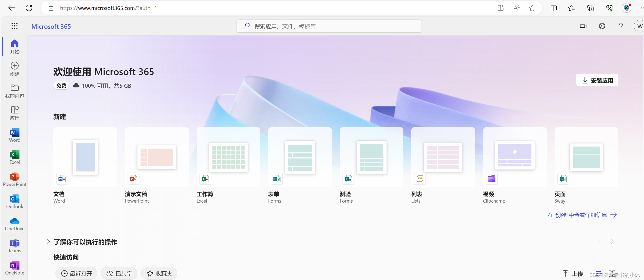The width and height of the screenshot is (644, 280).
Task: Create a new 工作簿 Excel card
Action: pos(228,165)
